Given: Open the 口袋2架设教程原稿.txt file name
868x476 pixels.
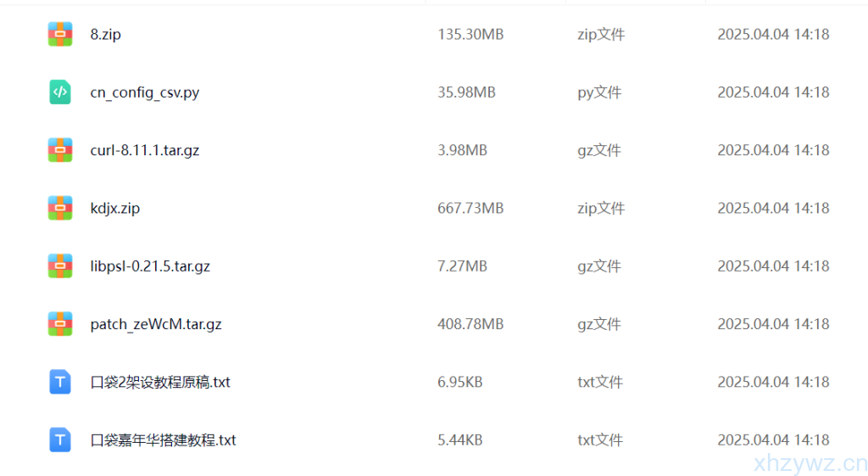Looking at the screenshot, I should 160,382.
